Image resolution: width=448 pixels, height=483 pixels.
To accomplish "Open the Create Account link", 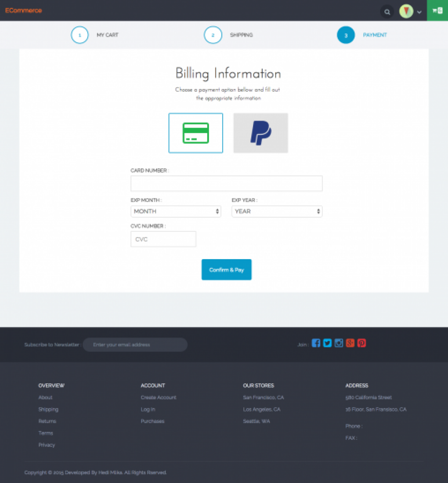I will click(x=158, y=397).
